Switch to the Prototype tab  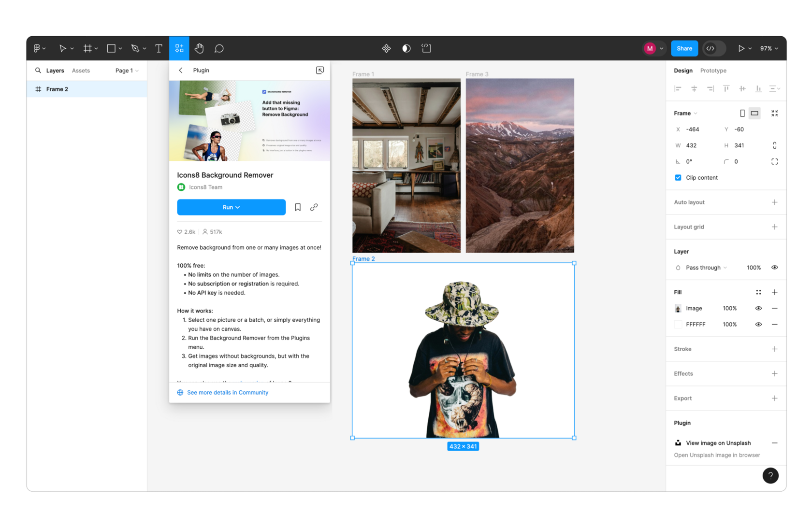(713, 71)
